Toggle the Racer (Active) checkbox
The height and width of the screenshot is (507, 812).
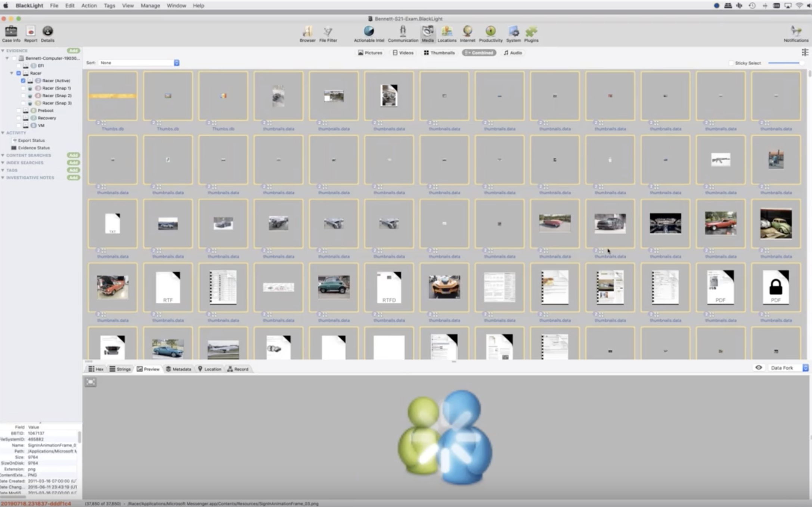pos(23,81)
